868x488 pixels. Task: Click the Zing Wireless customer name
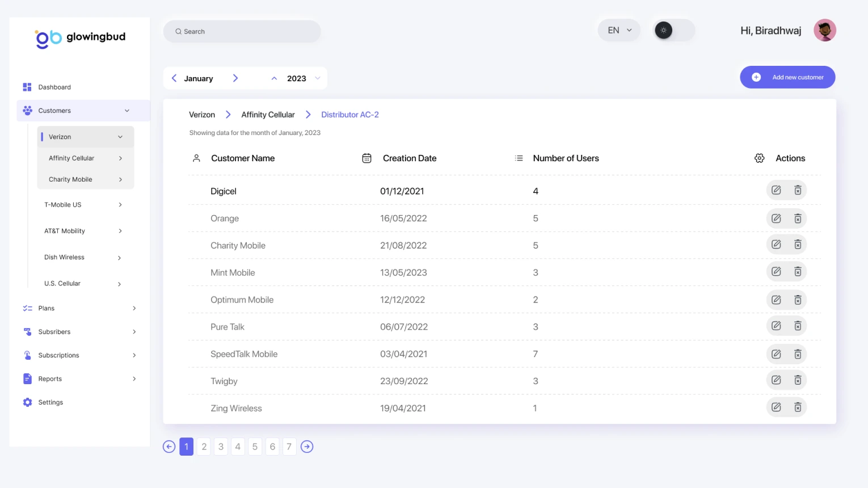(x=236, y=409)
